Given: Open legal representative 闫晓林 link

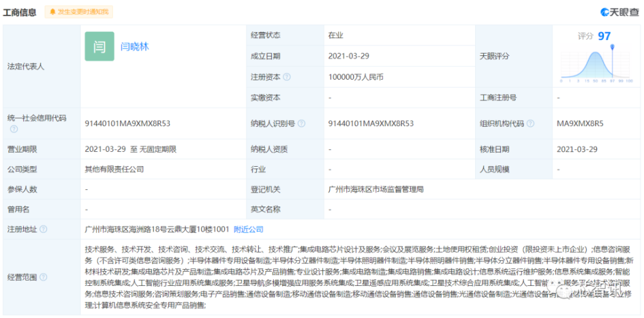Looking at the screenshot, I should click(x=135, y=47).
